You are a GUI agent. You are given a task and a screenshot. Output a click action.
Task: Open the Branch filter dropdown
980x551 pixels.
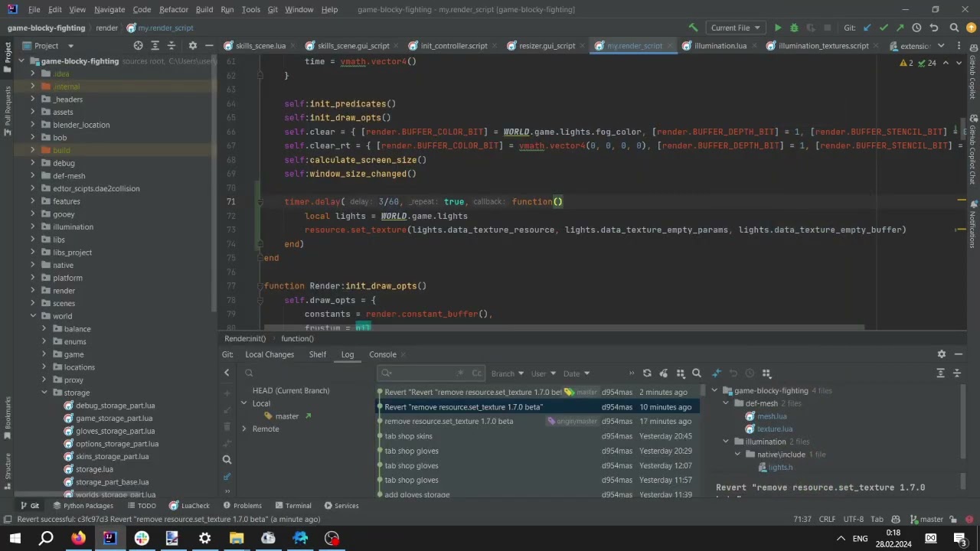tap(507, 373)
